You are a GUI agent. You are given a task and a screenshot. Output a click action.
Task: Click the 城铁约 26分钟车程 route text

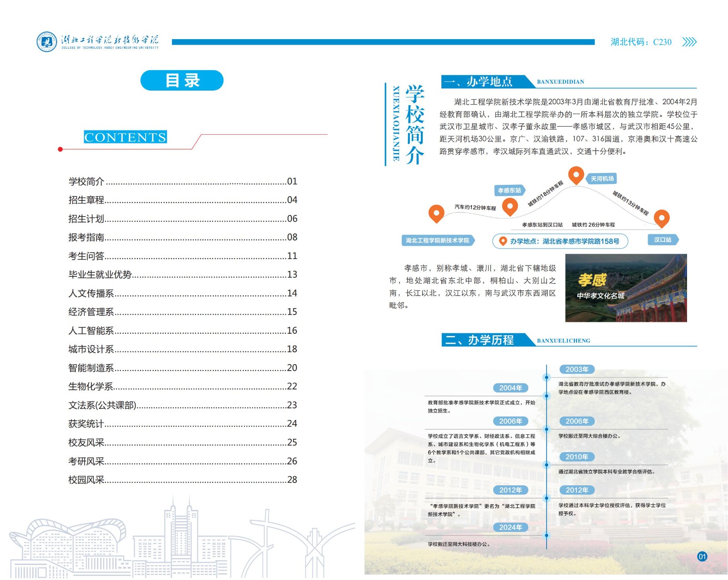pyautogui.click(x=593, y=225)
